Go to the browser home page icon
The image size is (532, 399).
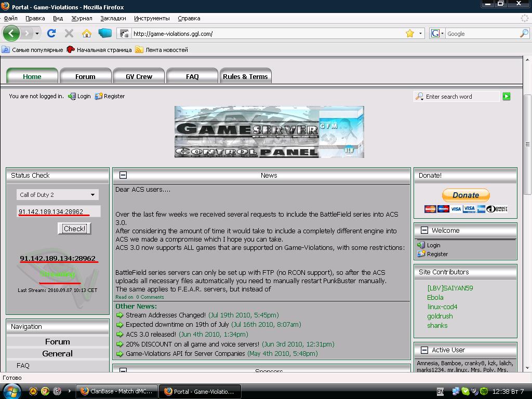tap(86, 33)
